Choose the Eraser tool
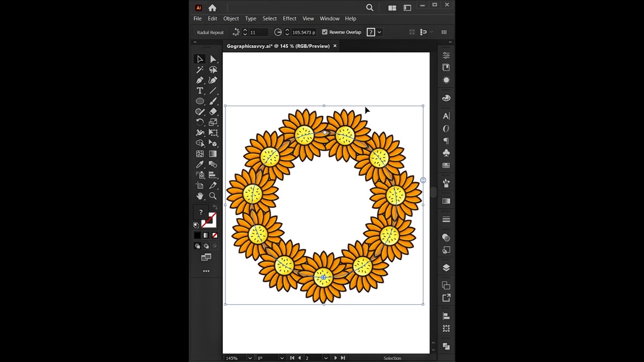 tap(213, 112)
